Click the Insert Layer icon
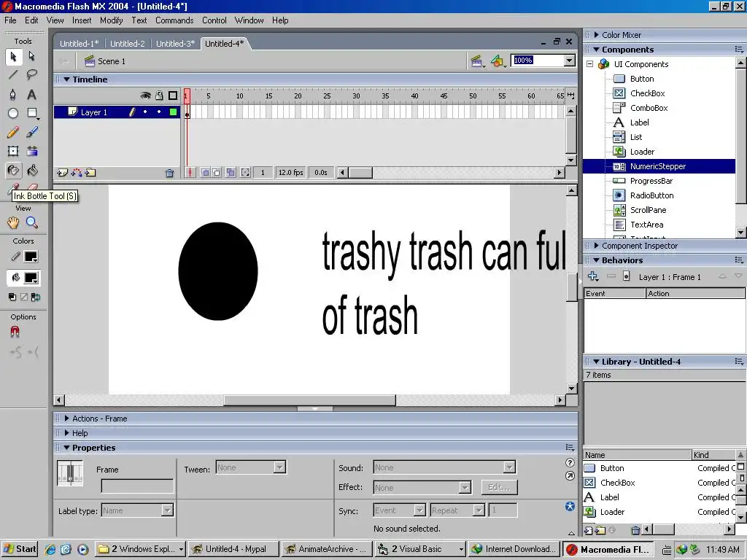This screenshot has width=747, height=560. [x=62, y=173]
